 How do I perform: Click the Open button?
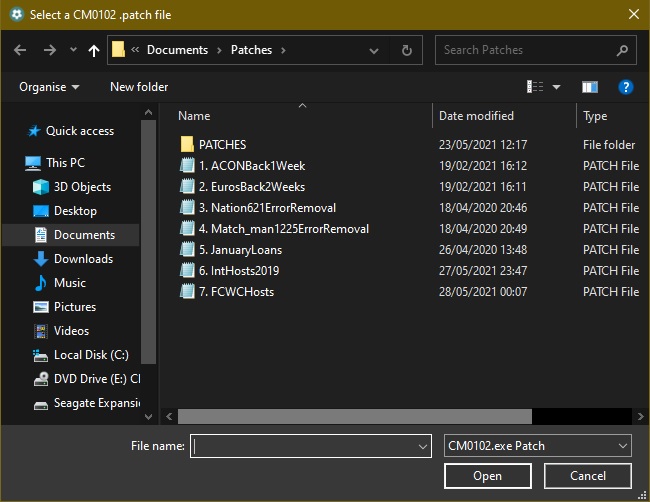tap(488, 476)
